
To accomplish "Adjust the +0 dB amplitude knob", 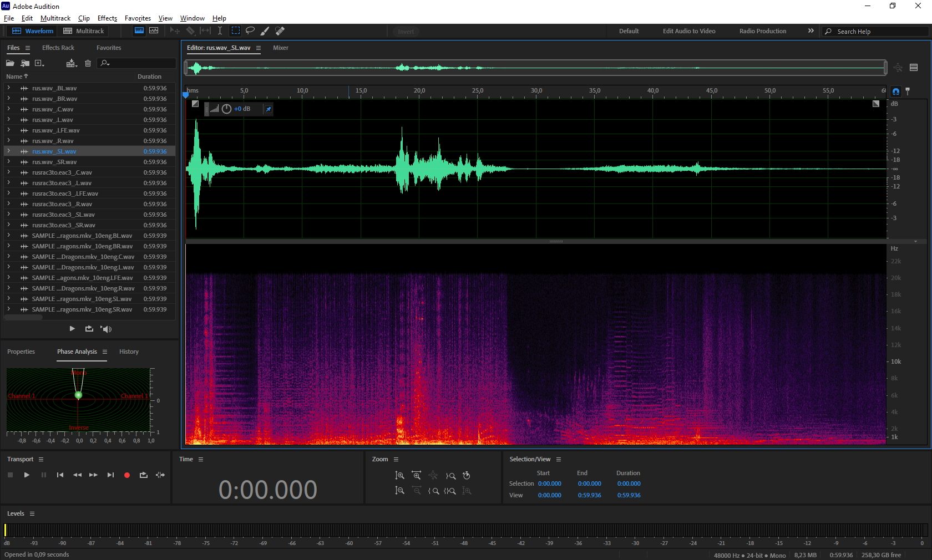I will pos(226,109).
